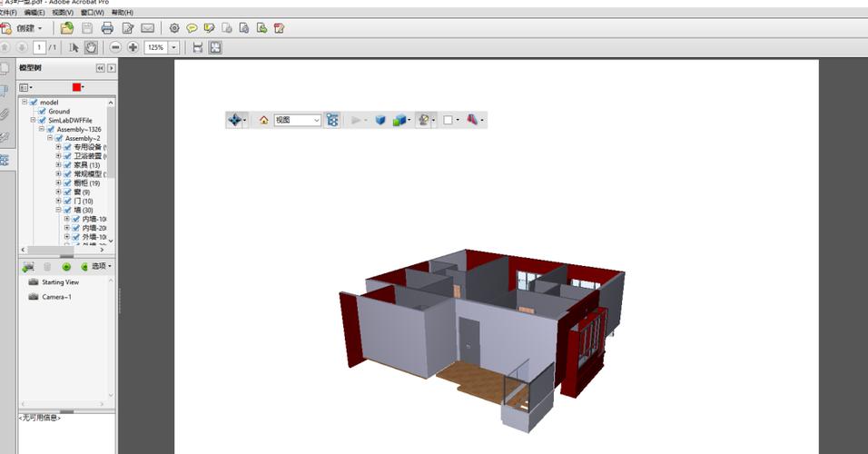Hide 门 (10) via its checkbox
Screen dimensions: 868x454
point(67,201)
